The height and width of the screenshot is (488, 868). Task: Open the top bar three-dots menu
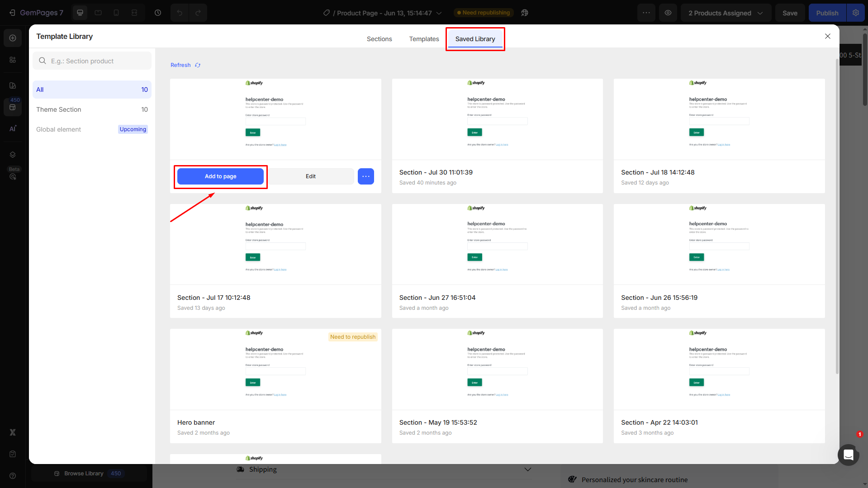[x=646, y=13]
